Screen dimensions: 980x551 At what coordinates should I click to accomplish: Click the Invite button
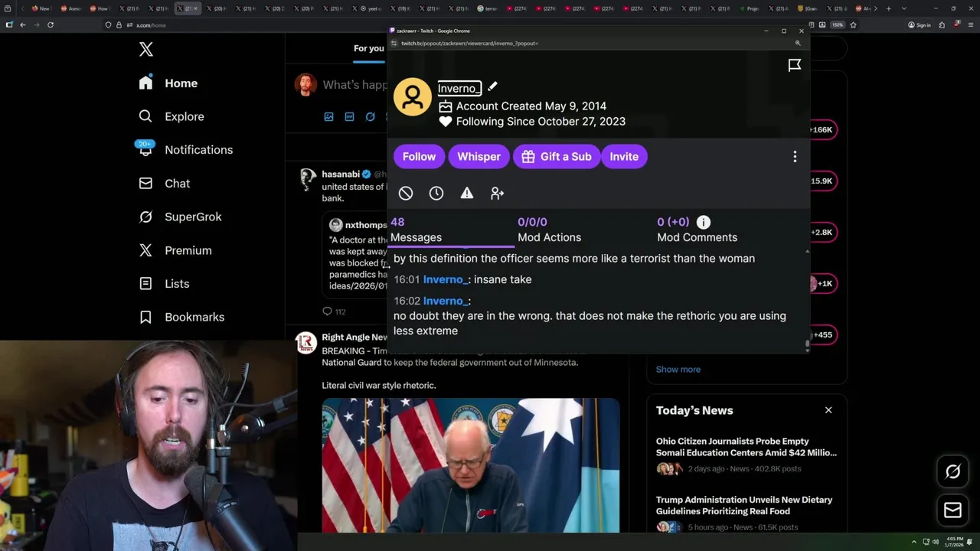pos(624,156)
